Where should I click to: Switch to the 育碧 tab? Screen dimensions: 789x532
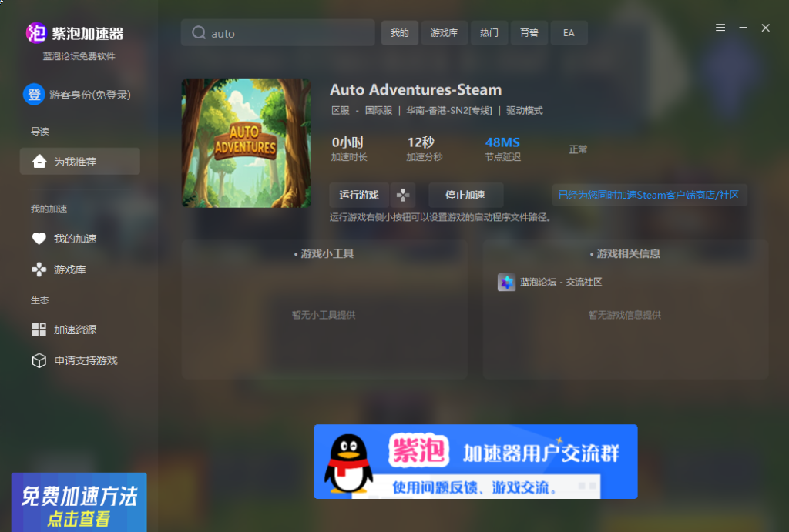[529, 32]
